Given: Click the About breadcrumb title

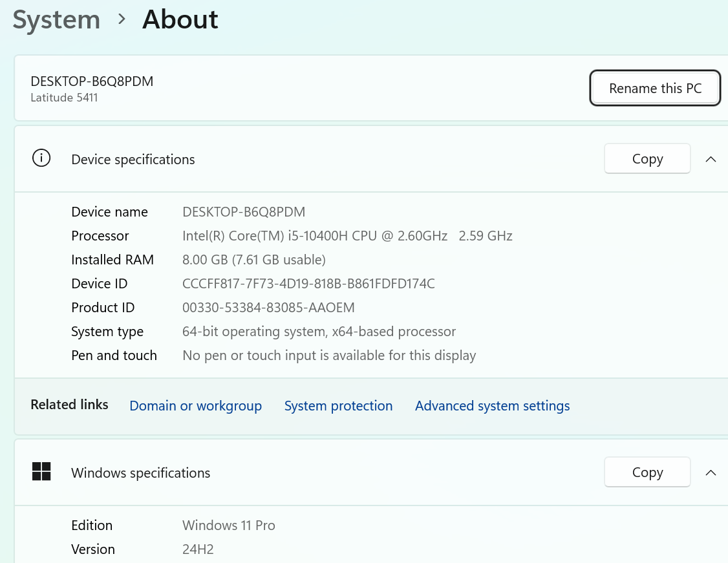Looking at the screenshot, I should point(180,19).
